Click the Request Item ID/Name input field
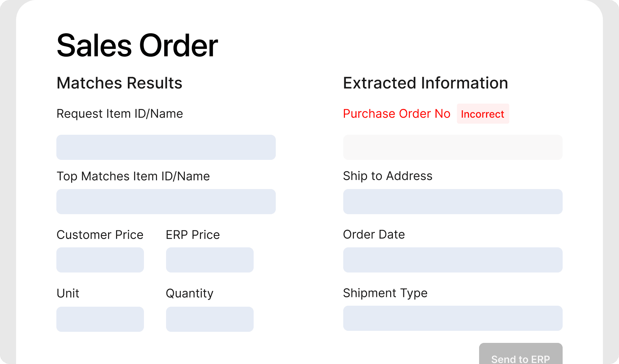 166,147
